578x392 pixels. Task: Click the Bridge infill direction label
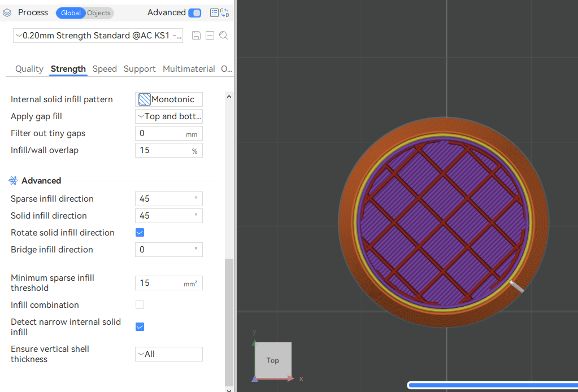tap(51, 250)
